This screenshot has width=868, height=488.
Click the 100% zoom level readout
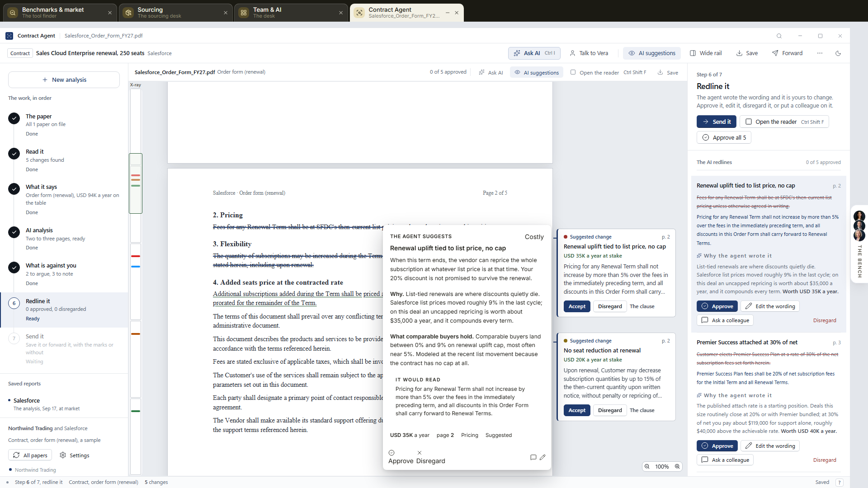pyautogui.click(x=662, y=467)
